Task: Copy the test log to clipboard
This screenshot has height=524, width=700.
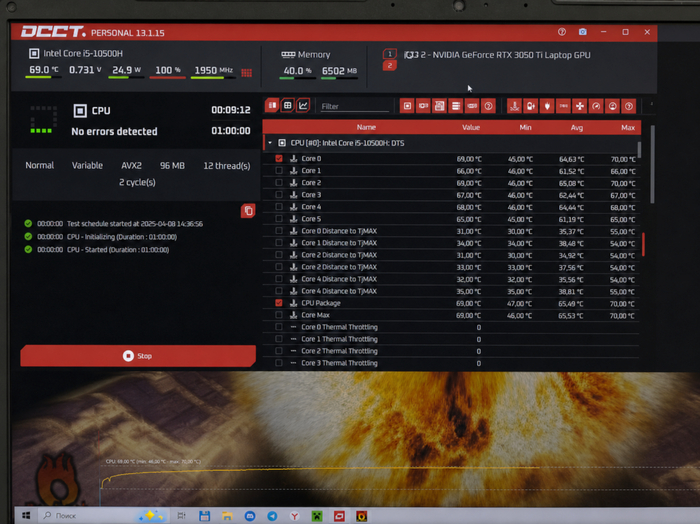Action: click(x=248, y=211)
